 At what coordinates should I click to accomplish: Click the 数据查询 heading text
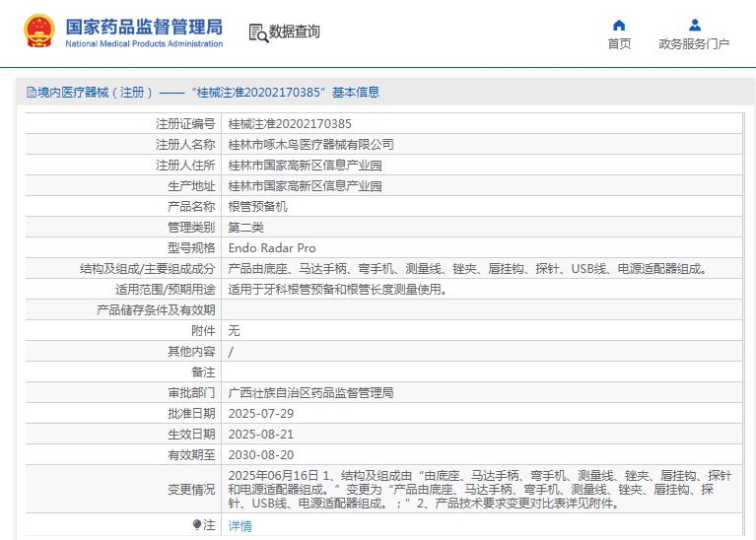pos(294,32)
